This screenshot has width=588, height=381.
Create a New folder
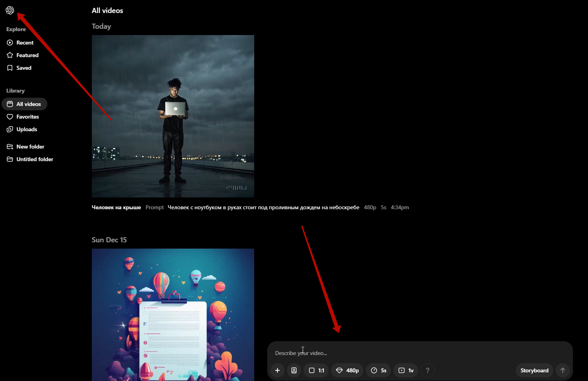[x=26, y=147]
